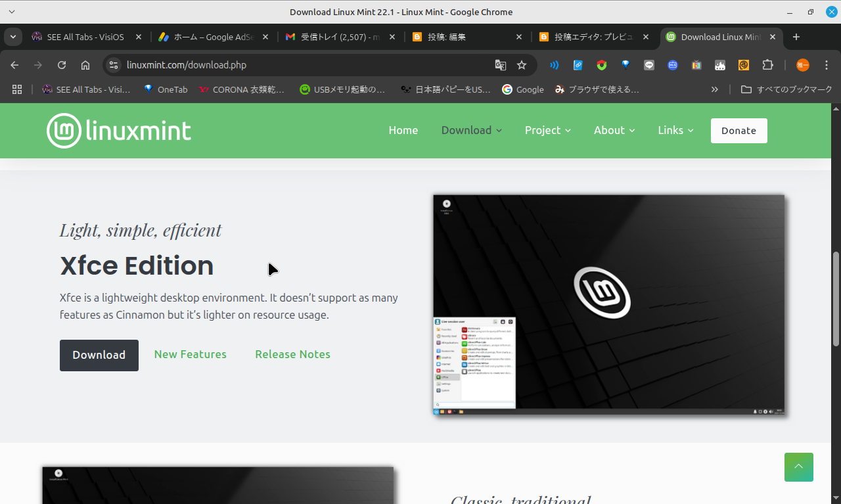This screenshot has width=841, height=504.
Task: Open the orange Chrome profile avatar
Action: click(803, 65)
